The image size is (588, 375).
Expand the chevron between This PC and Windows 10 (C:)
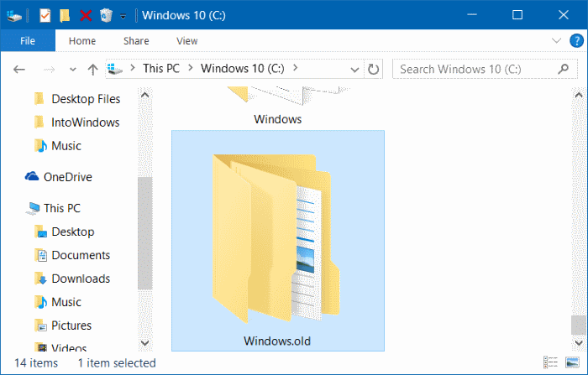click(x=191, y=68)
